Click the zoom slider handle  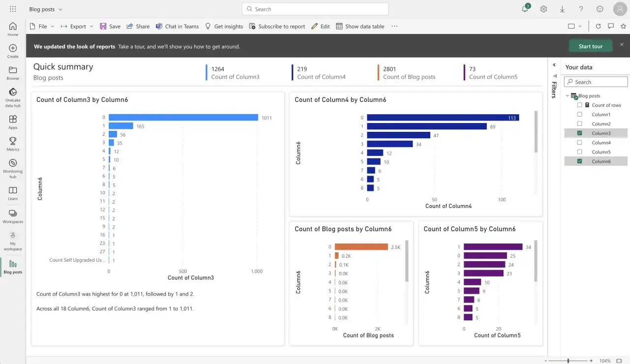click(x=568, y=361)
